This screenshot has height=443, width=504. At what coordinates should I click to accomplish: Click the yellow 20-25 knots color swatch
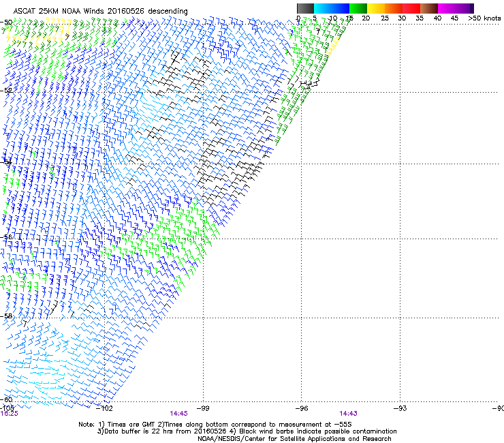pyautogui.click(x=376, y=8)
